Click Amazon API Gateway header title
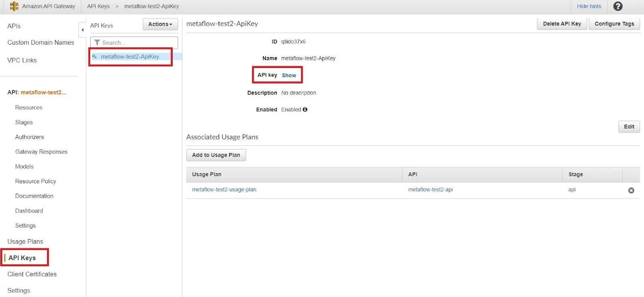This screenshot has width=644, height=297. click(49, 6)
